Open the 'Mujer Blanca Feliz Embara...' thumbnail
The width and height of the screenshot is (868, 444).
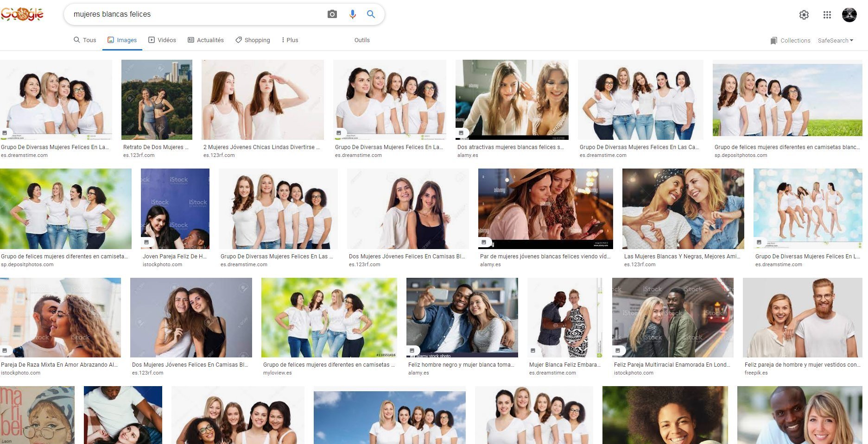click(565, 318)
